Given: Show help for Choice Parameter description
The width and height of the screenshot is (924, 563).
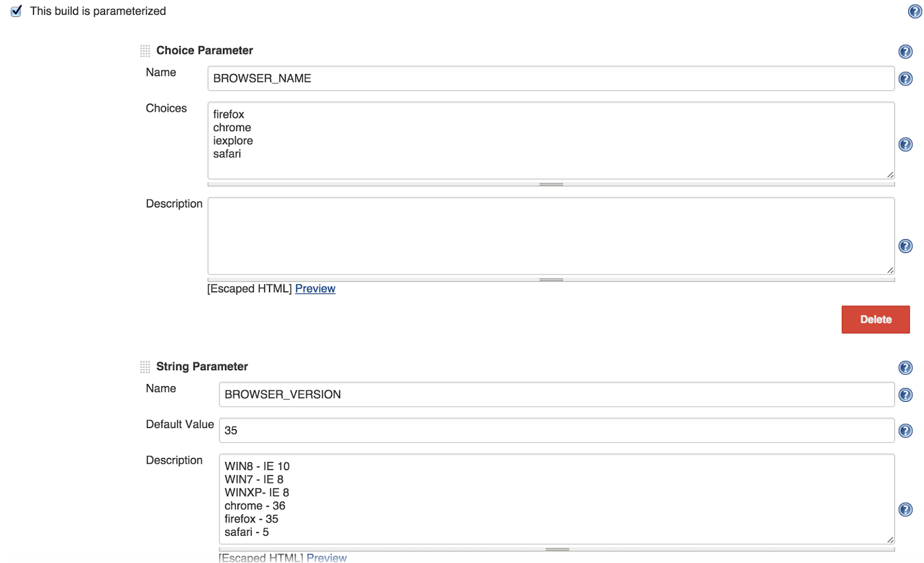Looking at the screenshot, I should tap(906, 246).
